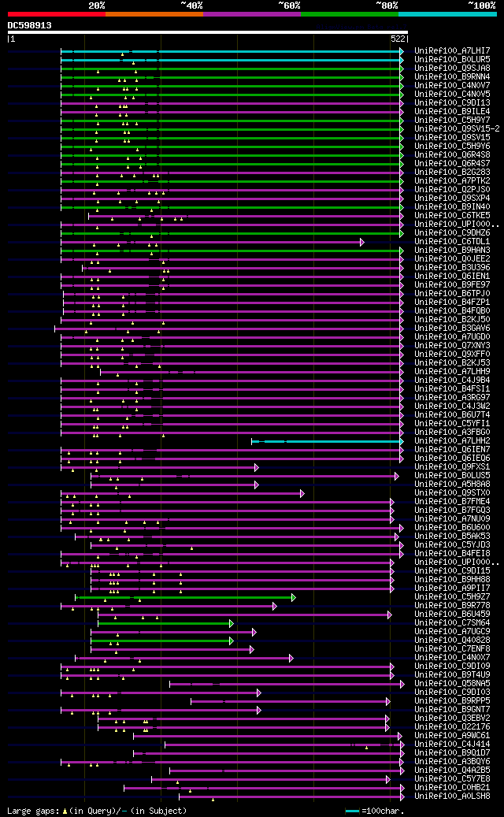
Task: Click the arrowhead ending the C6TDL1 alignment
Action: click(362, 242)
